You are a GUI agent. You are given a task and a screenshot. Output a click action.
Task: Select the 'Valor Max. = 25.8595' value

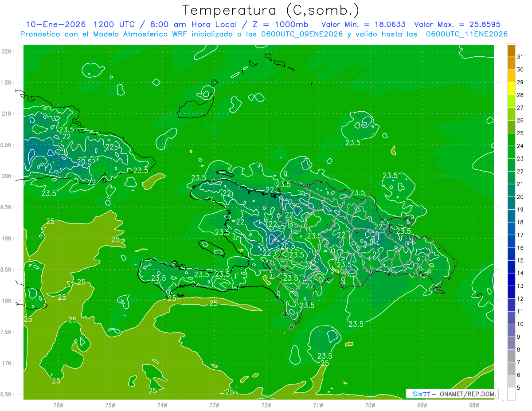click(457, 24)
